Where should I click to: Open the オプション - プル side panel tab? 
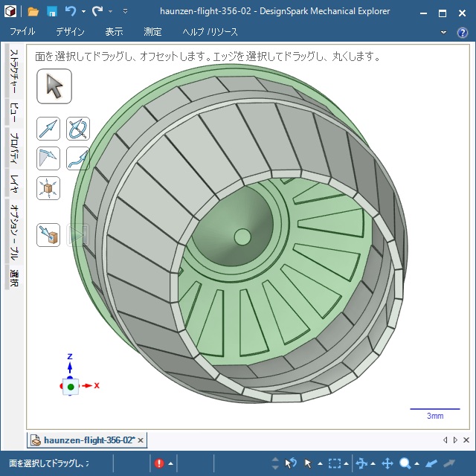pos(14,232)
